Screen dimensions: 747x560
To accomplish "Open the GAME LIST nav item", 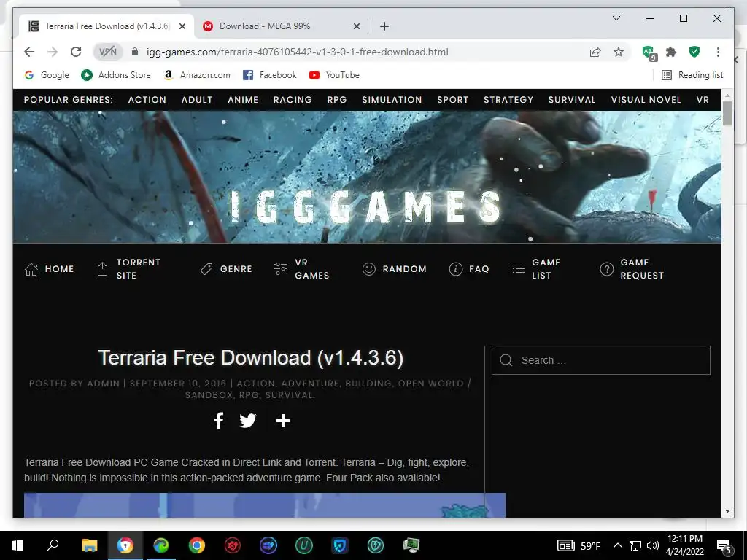I will pos(536,269).
